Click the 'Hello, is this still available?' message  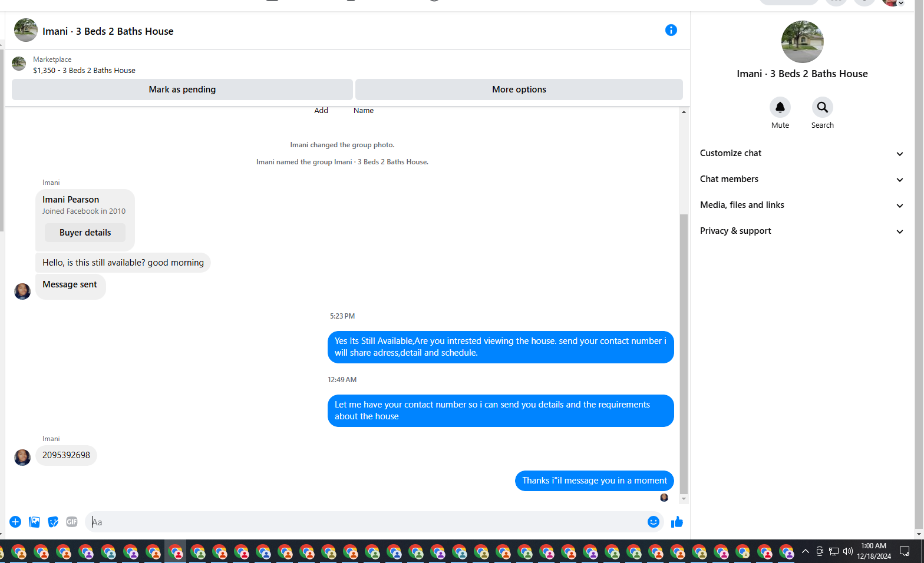[x=123, y=263]
